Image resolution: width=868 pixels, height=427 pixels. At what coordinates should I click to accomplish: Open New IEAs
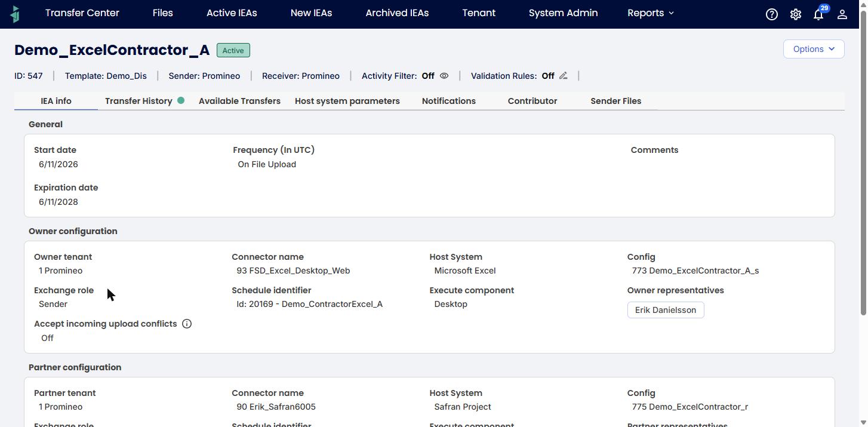tap(311, 13)
